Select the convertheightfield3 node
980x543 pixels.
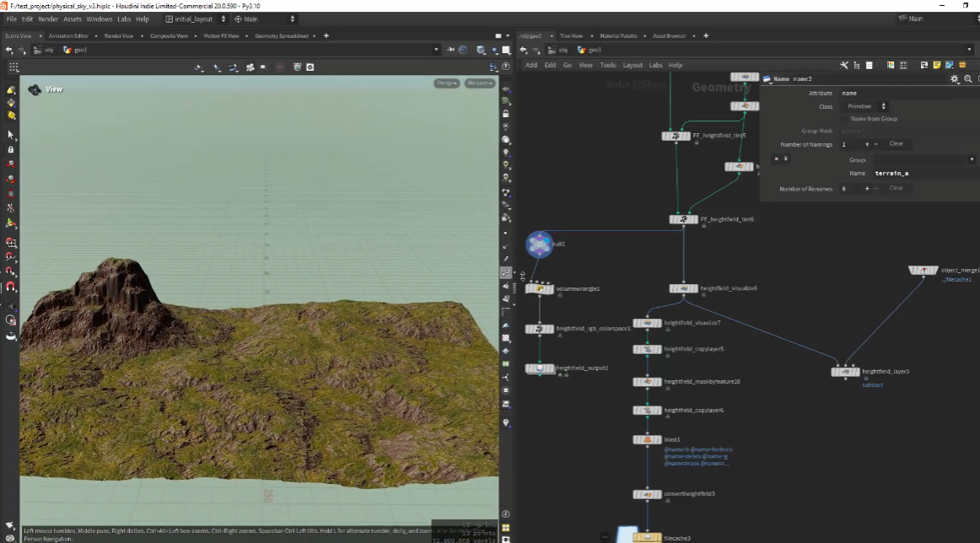647,494
